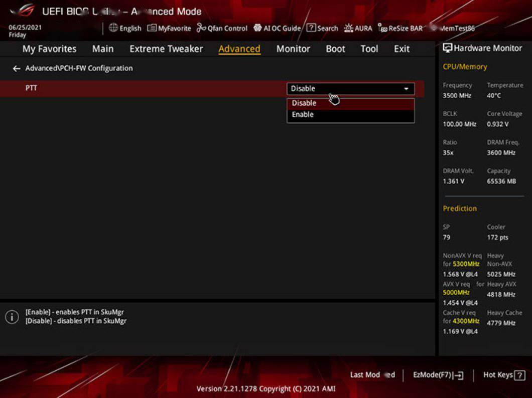Click the Qfan Control fan icon
Screen dimensions: 532x398
click(201, 28)
